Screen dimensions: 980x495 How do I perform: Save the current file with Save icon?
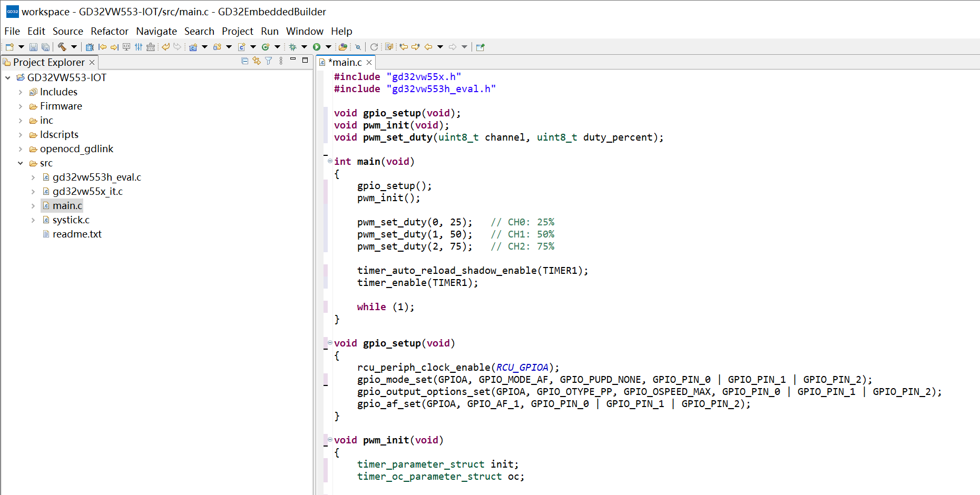(x=33, y=47)
